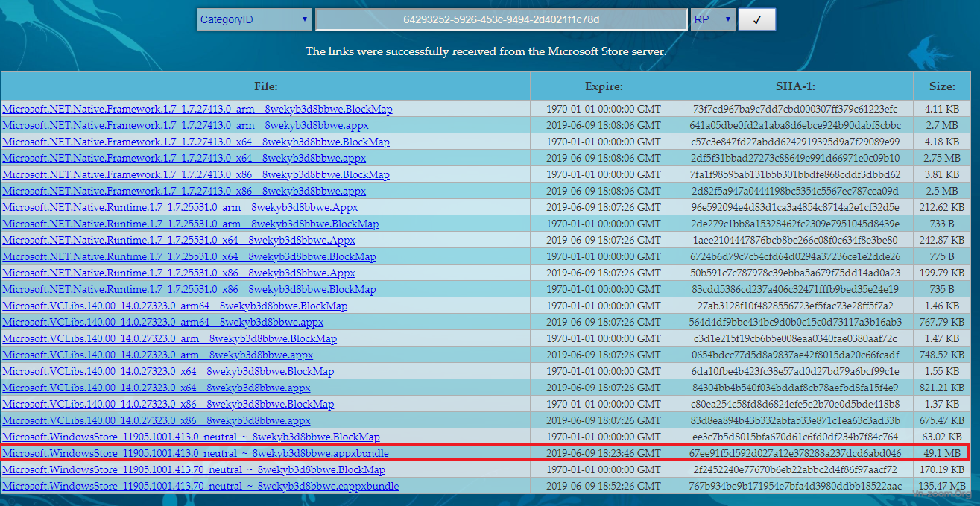Download VCLibs.140.00 arm64 appx package

pyautogui.click(x=163, y=322)
